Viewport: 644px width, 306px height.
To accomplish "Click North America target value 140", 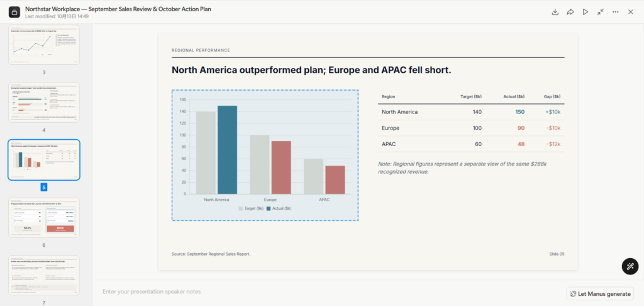I will (477, 112).
